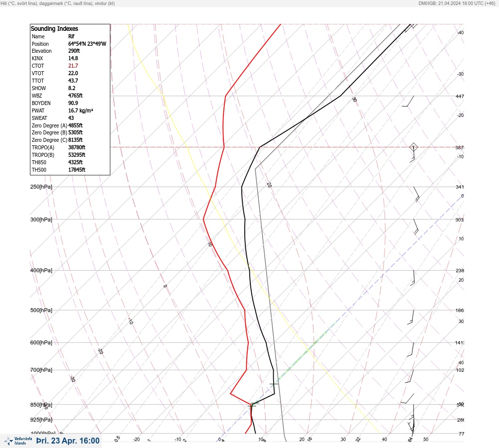Click the Zero Degree (C) value 8135ft

point(76,140)
